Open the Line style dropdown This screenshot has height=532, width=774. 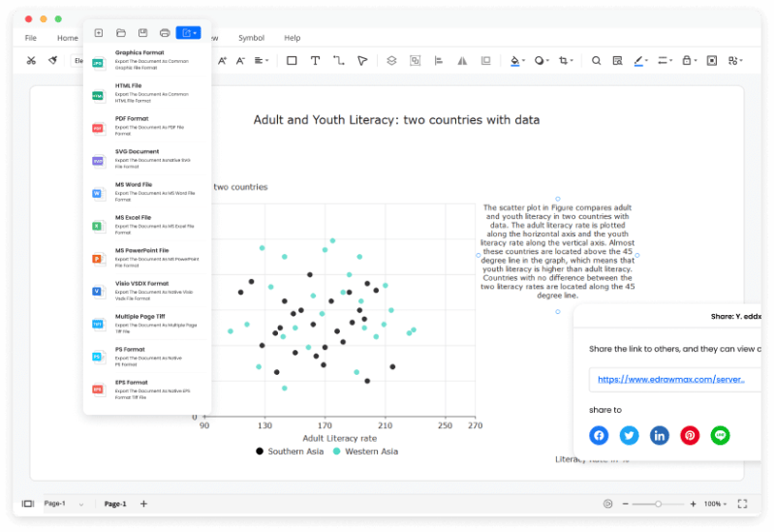(665, 61)
